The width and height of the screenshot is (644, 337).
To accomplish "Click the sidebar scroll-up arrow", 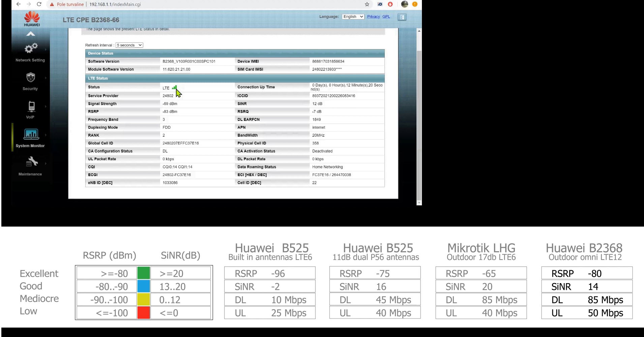I will coord(31,34).
